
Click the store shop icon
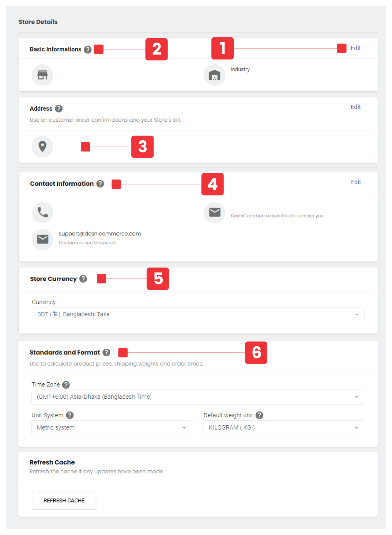[x=42, y=75]
